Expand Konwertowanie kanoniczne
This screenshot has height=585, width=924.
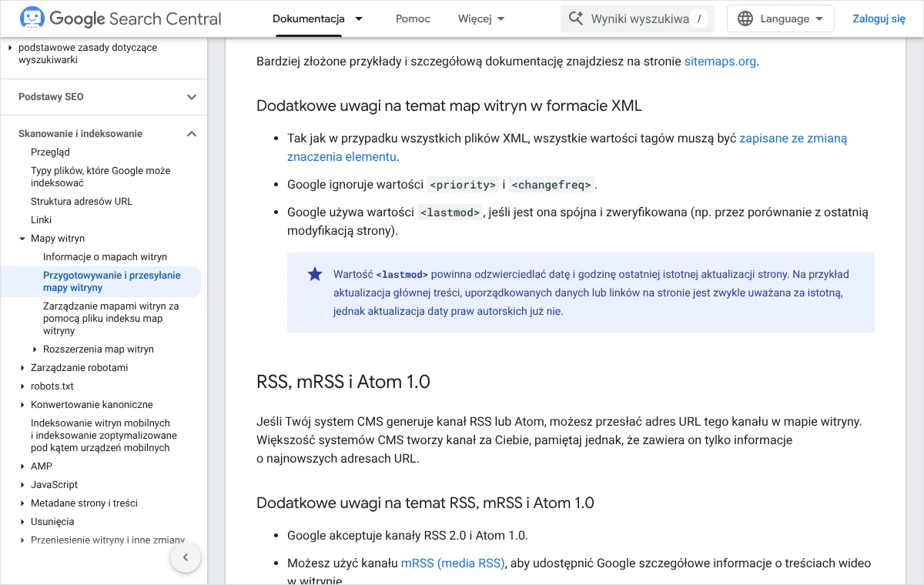tap(23, 405)
